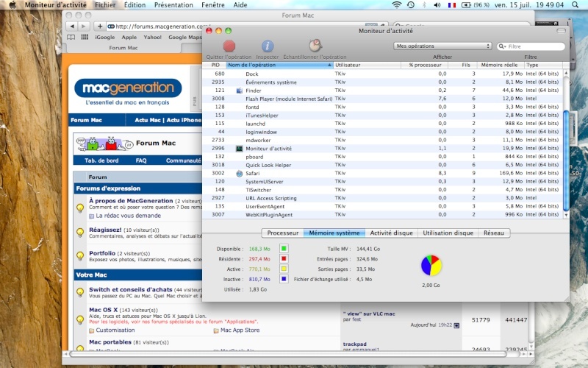Click the Échantillonner l'opération icon

tap(315, 46)
